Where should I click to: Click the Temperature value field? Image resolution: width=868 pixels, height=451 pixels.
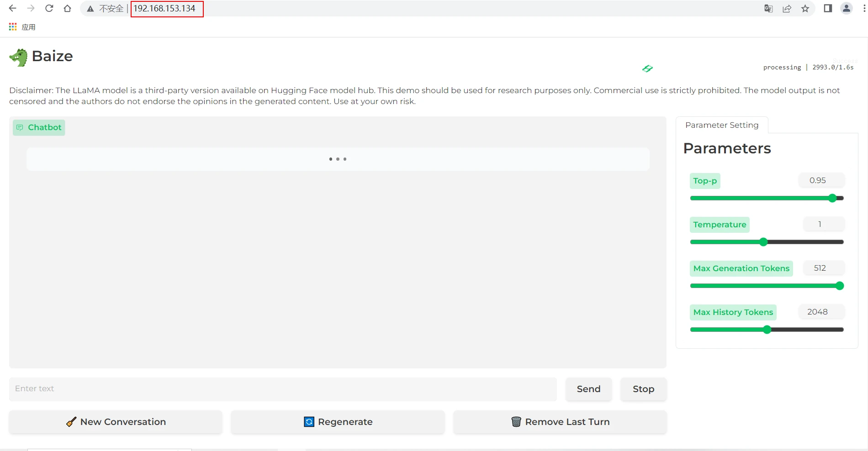pyautogui.click(x=823, y=224)
